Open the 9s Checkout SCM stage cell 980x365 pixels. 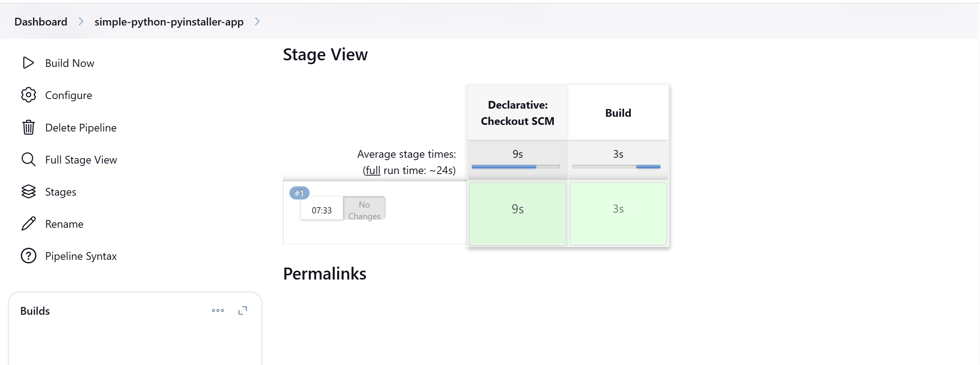point(518,214)
